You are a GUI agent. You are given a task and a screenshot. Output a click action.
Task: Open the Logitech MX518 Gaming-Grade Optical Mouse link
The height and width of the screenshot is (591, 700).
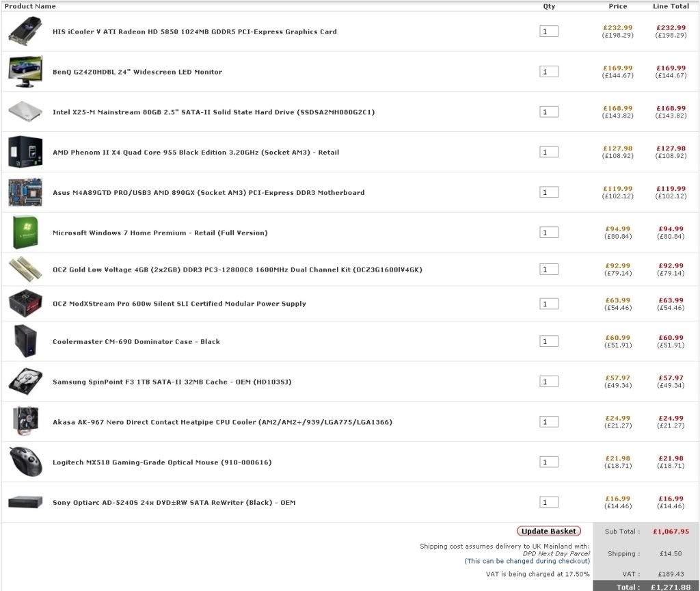162,462
